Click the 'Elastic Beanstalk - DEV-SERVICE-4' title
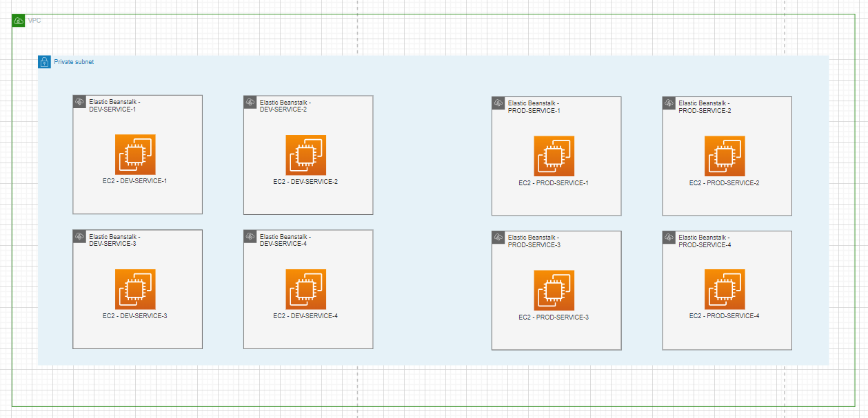868x418 pixels. pyautogui.click(x=285, y=240)
